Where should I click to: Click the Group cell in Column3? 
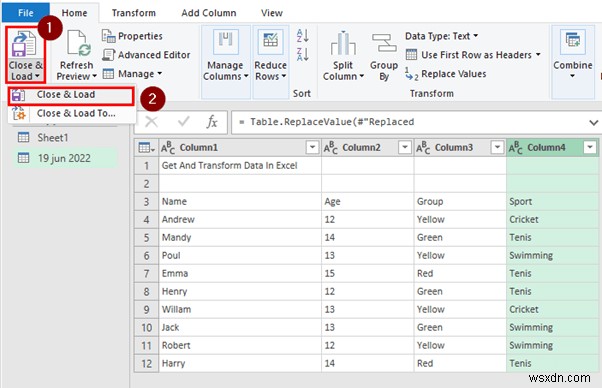point(460,201)
